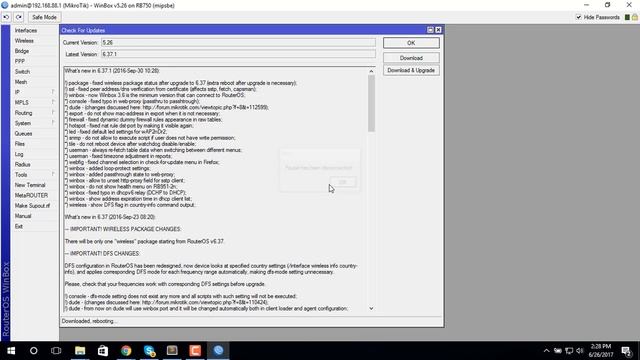The width and height of the screenshot is (640, 360).
Task: Open Wireless menu
Action: (x=24, y=41)
